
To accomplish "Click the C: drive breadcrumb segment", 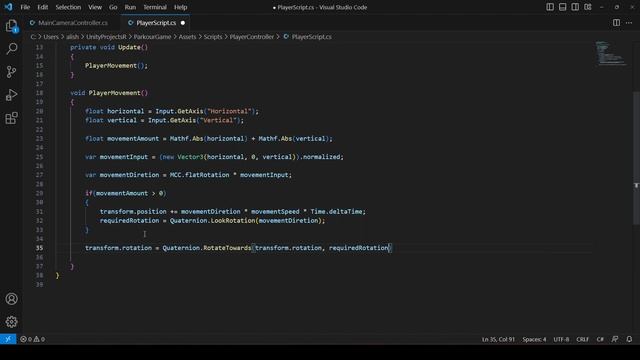I will click(x=33, y=37).
